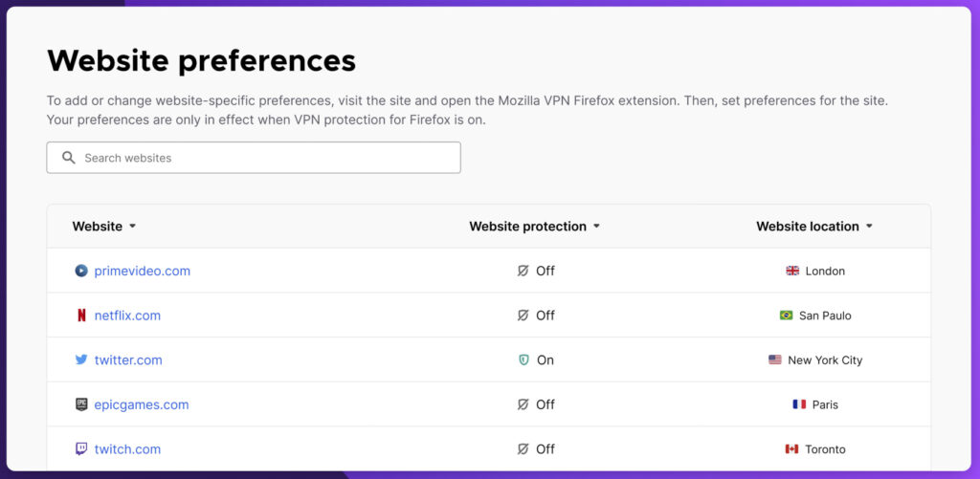
Task: Toggle protection Off status for twitch.com
Action: point(536,449)
